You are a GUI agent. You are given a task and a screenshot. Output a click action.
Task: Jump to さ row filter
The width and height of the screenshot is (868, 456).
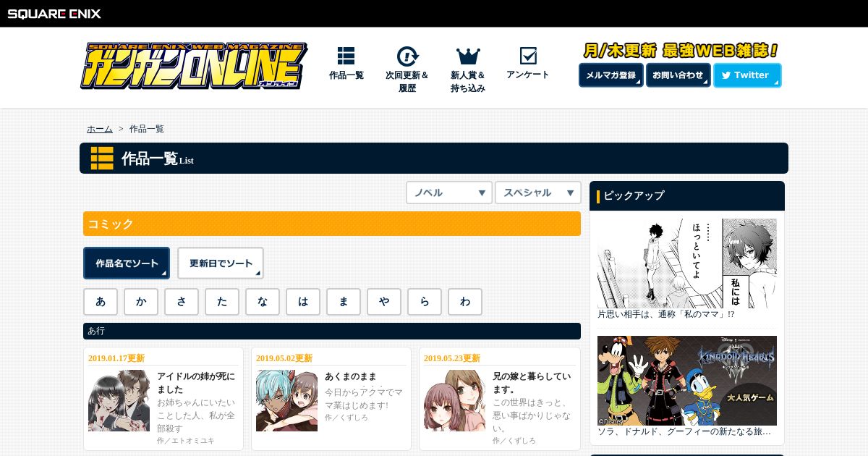tap(182, 302)
